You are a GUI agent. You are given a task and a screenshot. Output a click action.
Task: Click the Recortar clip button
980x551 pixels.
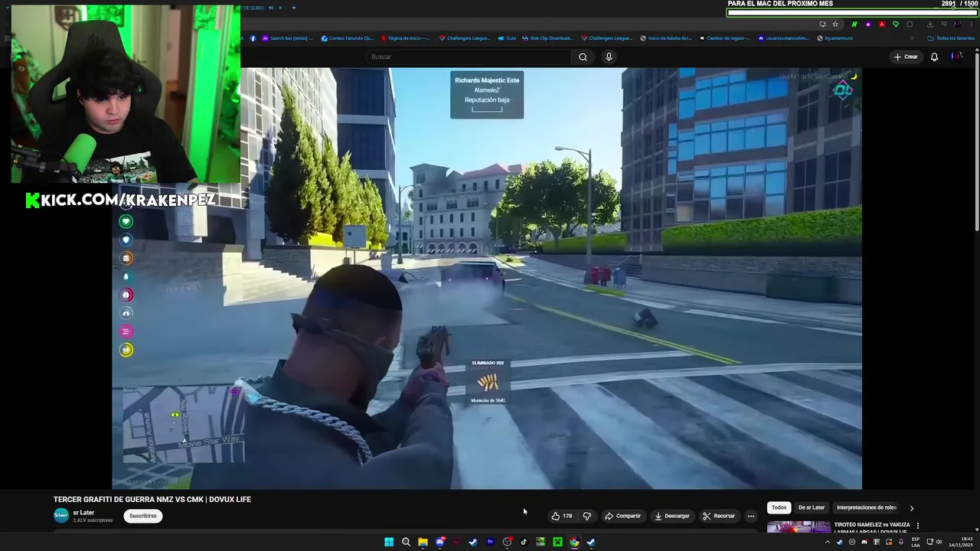click(x=719, y=516)
